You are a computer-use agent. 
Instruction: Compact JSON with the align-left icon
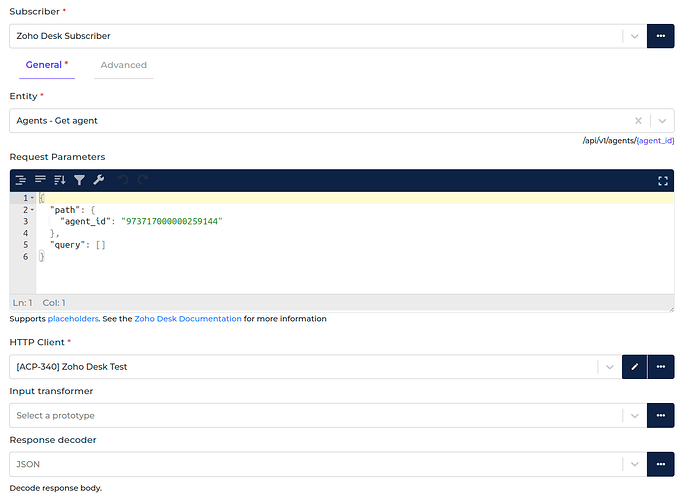click(40, 180)
